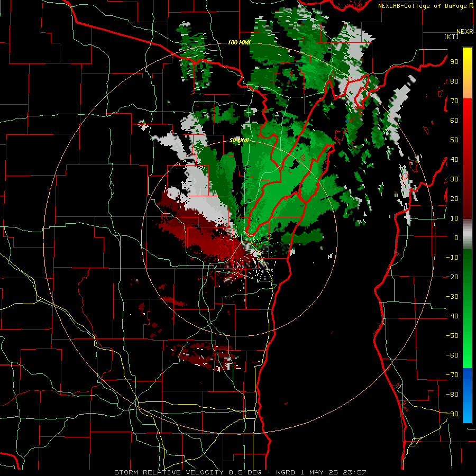Click the -90 value on velocity scale
Image resolution: width=476 pixels, height=476 pixels.
[452, 414]
